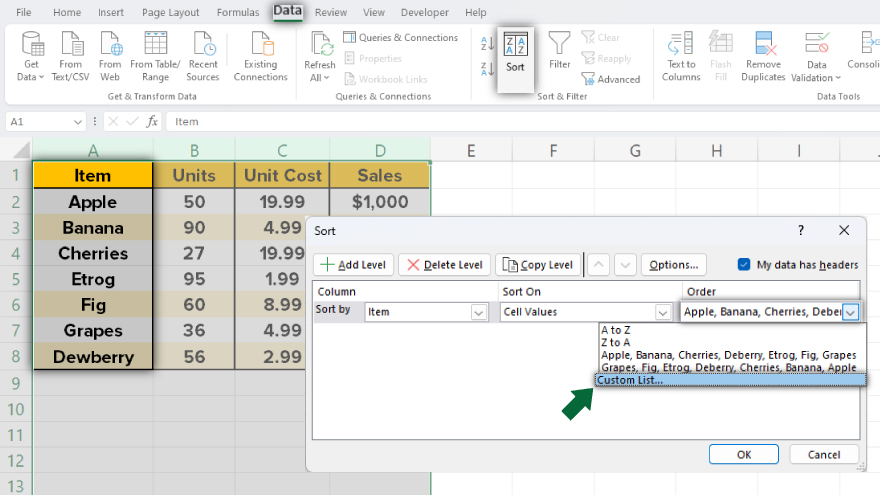This screenshot has height=495, width=880.
Task: Cancel the Sort dialog
Action: tap(824, 455)
